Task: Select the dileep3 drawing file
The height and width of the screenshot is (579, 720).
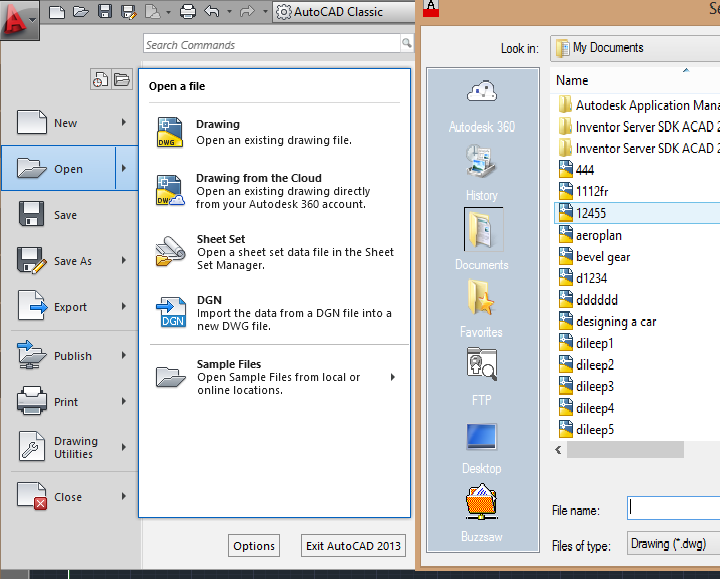Action: (586, 387)
